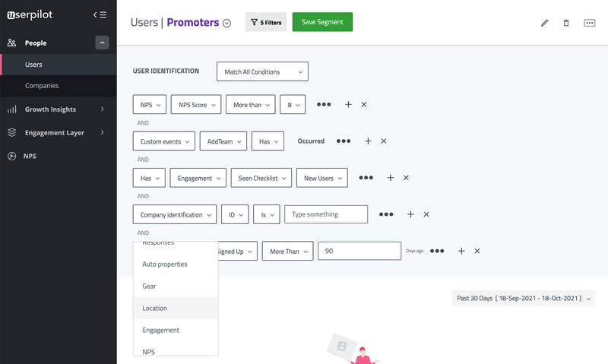The width and height of the screenshot is (608, 364).
Task: Open the Match All Conditions dropdown
Action: click(262, 72)
